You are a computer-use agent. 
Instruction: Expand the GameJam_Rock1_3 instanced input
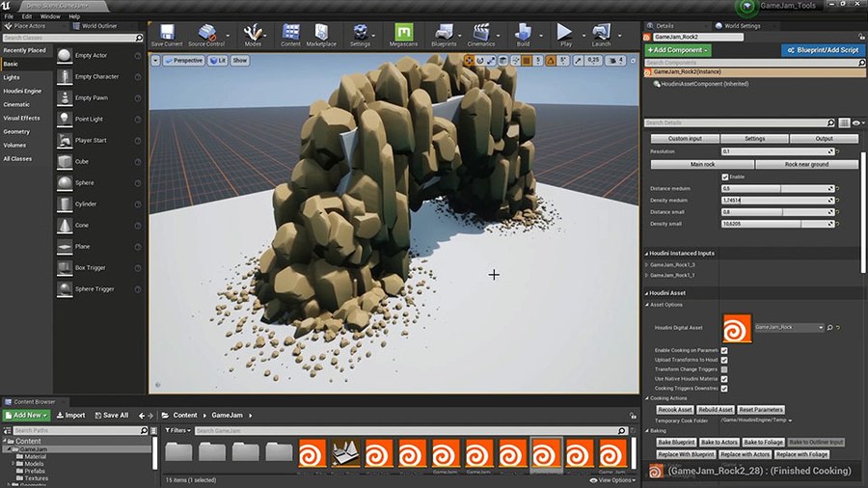click(646, 265)
